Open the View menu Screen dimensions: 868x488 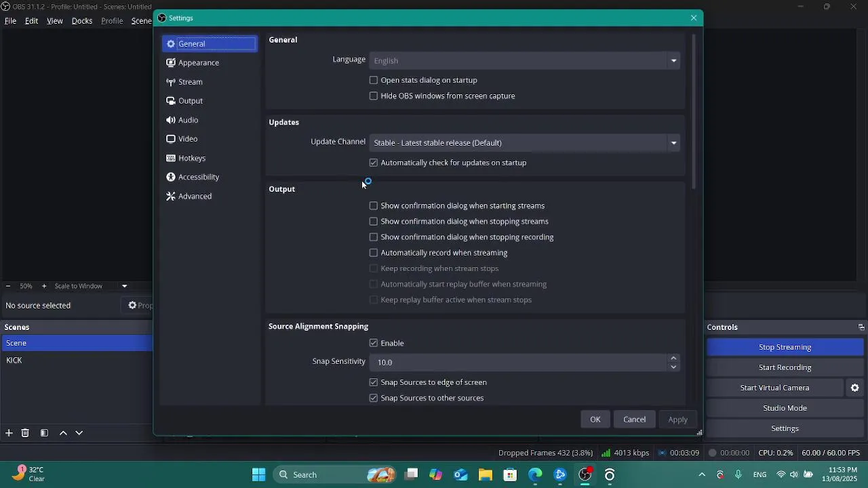pyautogui.click(x=55, y=21)
